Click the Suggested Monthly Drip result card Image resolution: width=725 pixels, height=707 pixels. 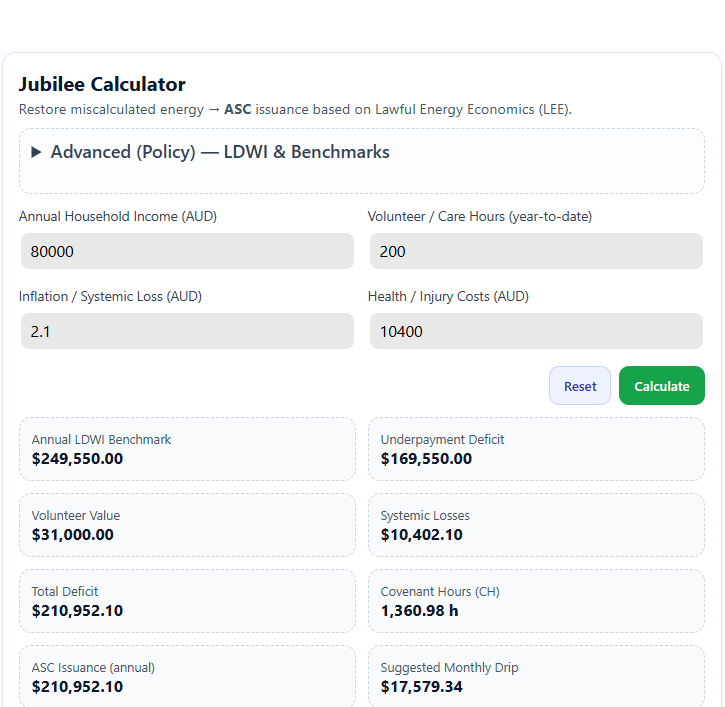[536, 676]
